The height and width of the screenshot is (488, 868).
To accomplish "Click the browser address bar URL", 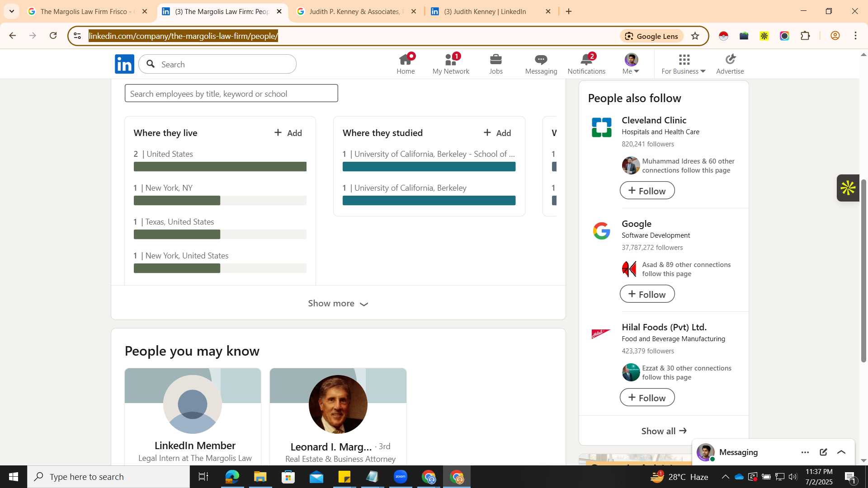I will pos(183,36).
